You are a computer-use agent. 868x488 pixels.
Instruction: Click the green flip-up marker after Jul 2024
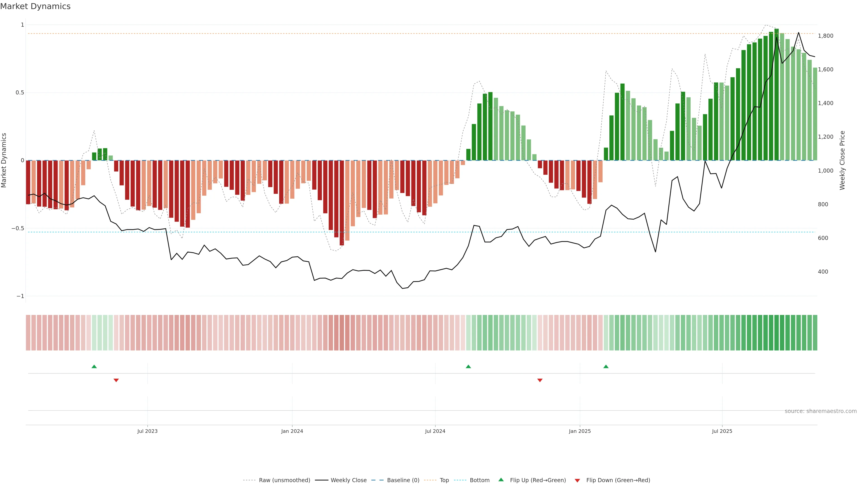point(468,366)
